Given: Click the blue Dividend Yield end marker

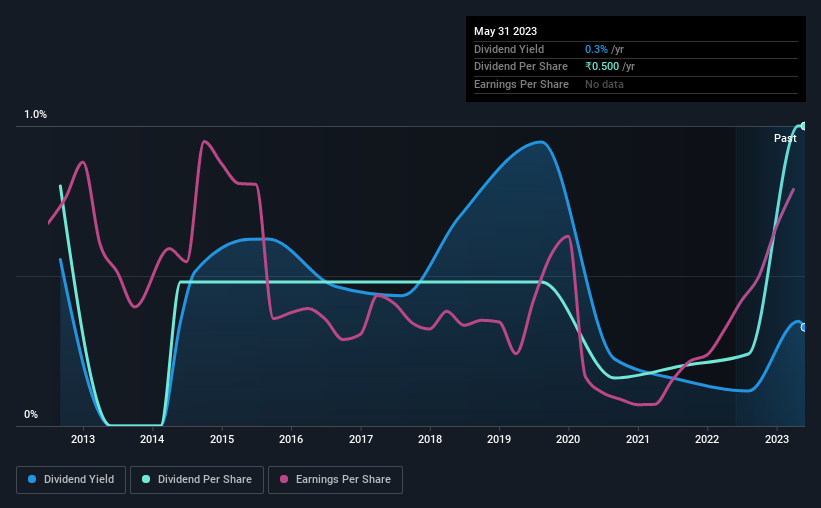Looking at the screenshot, I should point(804,327).
